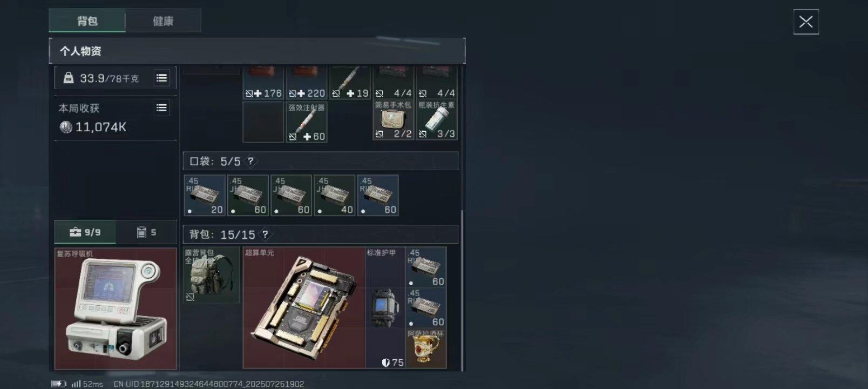Select the 强效注射器 injector with +60
This screenshot has height=389, width=868.
click(x=307, y=122)
